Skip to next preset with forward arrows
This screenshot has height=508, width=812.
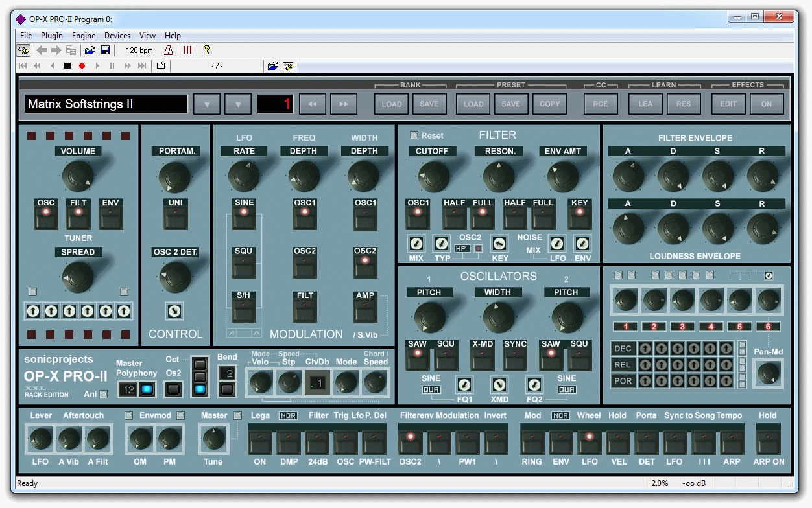coord(344,104)
